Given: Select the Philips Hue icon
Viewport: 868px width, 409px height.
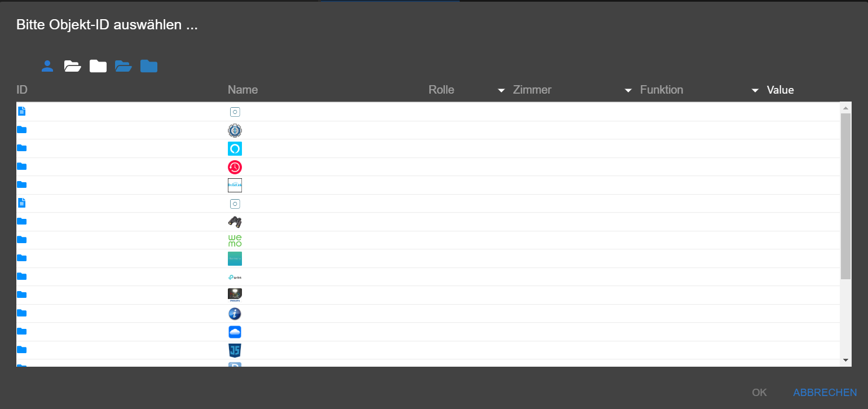Looking at the screenshot, I should (235, 295).
